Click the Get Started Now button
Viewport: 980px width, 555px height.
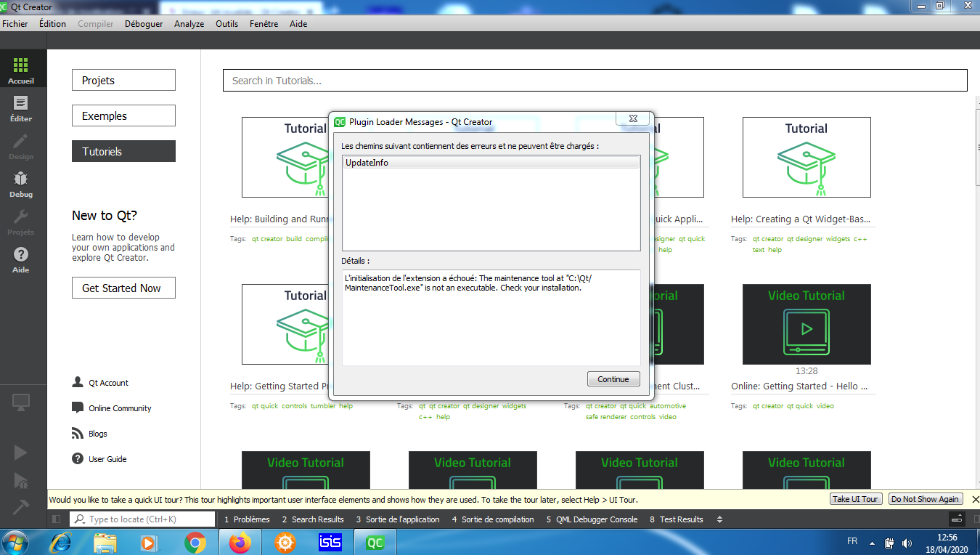123,288
